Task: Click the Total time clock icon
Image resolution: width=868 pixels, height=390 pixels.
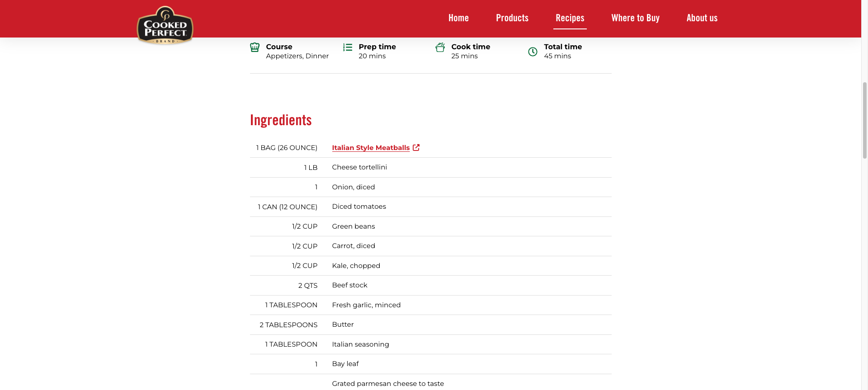Action: (533, 52)
